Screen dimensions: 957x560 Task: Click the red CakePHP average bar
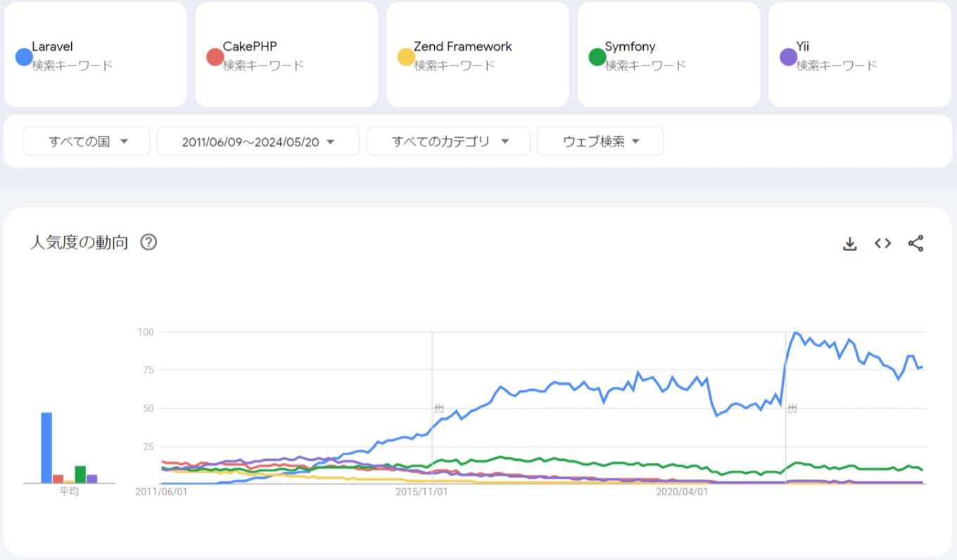(58, 478)
